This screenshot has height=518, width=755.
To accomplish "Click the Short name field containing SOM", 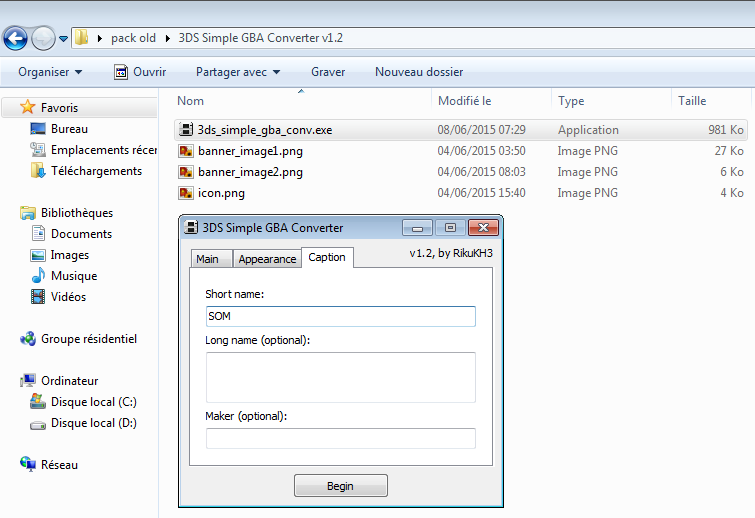I will (x=341, y=316).
